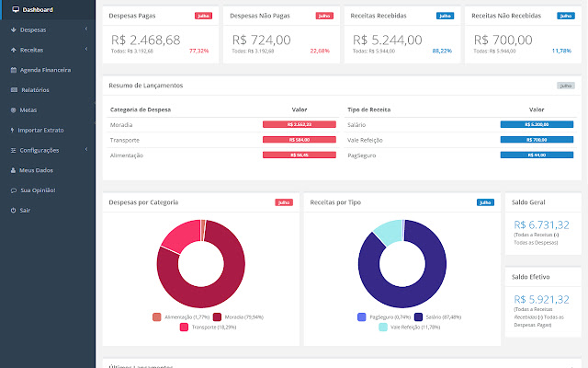Click Saldo Efetivo value R$ 5.921,32

point(541,299)
